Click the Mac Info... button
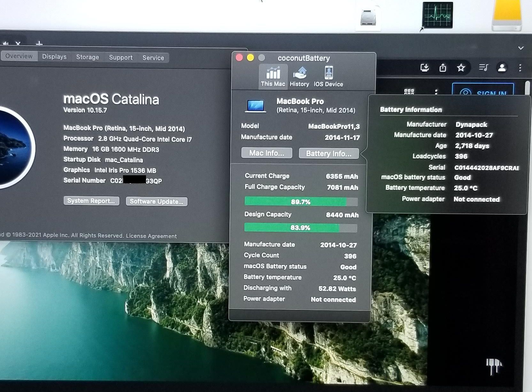This screenshot has width=532, height=392. pyautogui.click(x=266, y=153)
